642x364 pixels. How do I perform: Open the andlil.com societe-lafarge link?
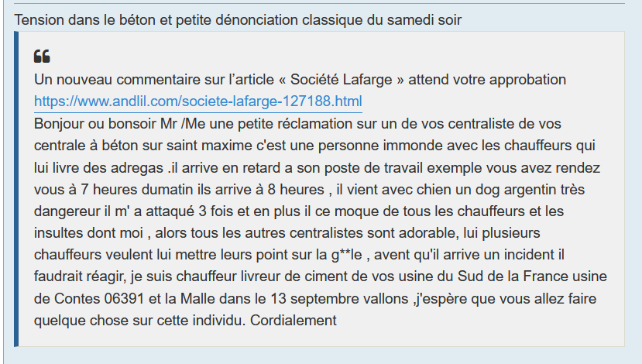click(x=197, y=101)
